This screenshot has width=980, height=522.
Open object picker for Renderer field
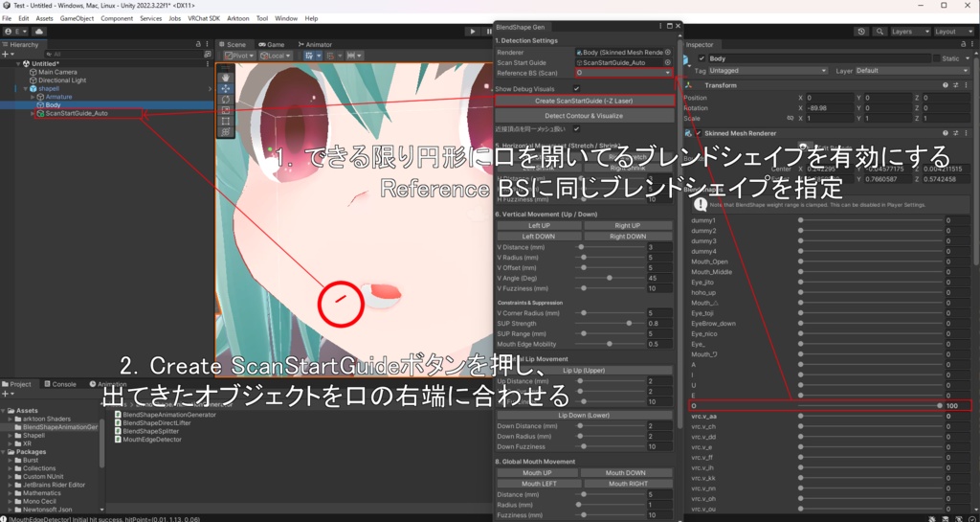[667, 53]
